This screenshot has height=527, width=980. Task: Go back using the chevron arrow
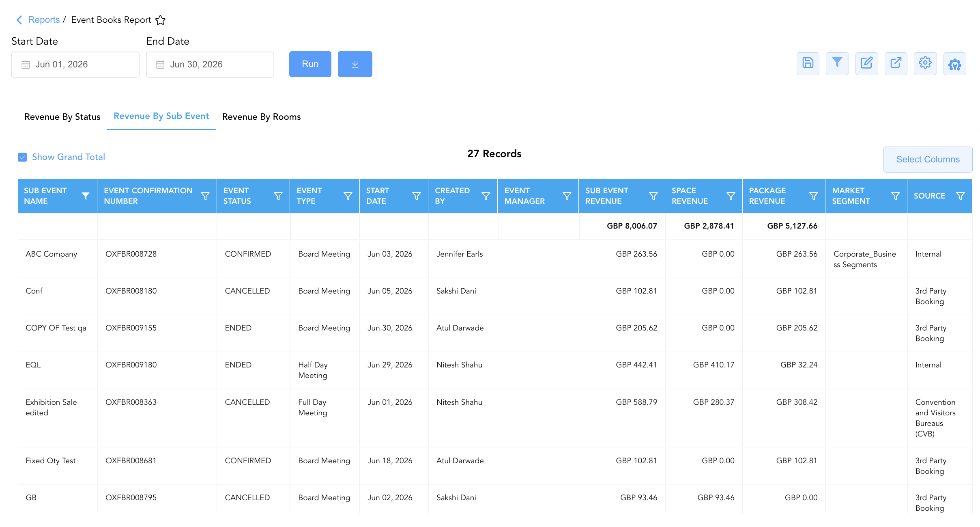coord(19,20)
